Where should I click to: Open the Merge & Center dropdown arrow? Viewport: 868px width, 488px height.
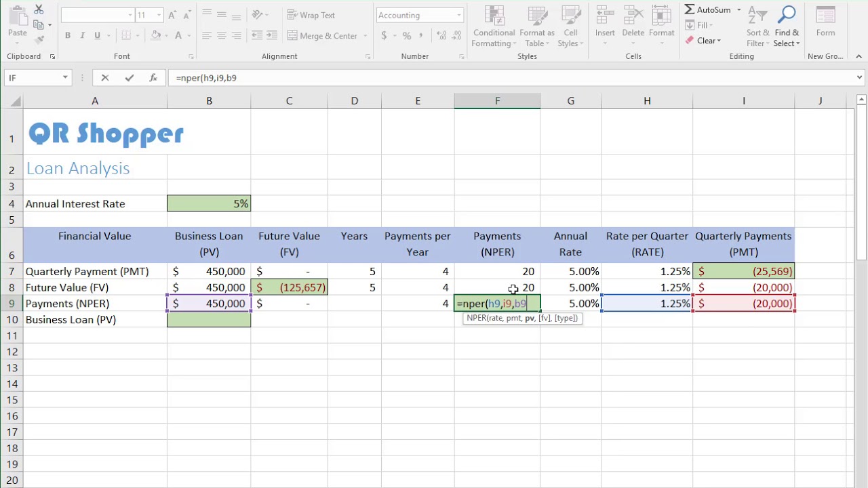click(x=365, y=36)
